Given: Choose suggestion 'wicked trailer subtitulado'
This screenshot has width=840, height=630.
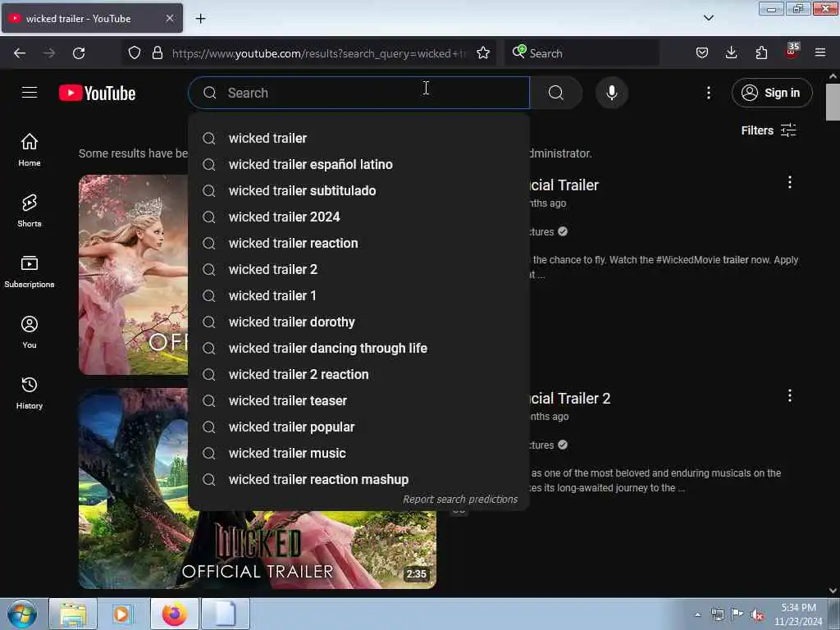Looking at the screenshot, I should click(359, 190).
